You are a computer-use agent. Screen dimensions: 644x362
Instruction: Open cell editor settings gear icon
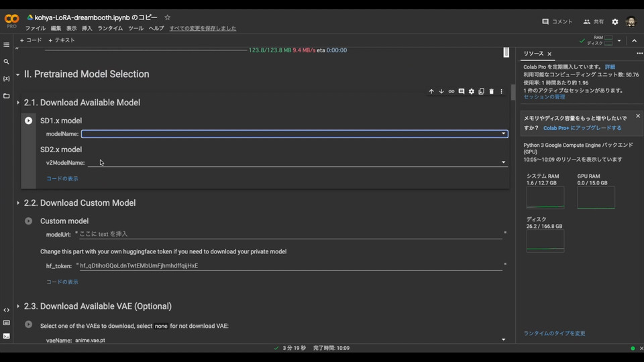[x=471, y=92]
